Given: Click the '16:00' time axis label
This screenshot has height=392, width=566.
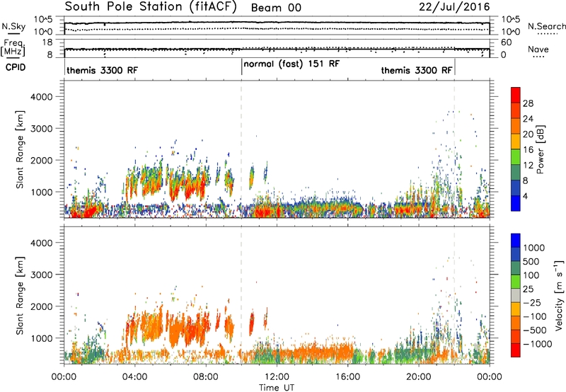Looking at the screenshot, I should click(x=347, y=377).
